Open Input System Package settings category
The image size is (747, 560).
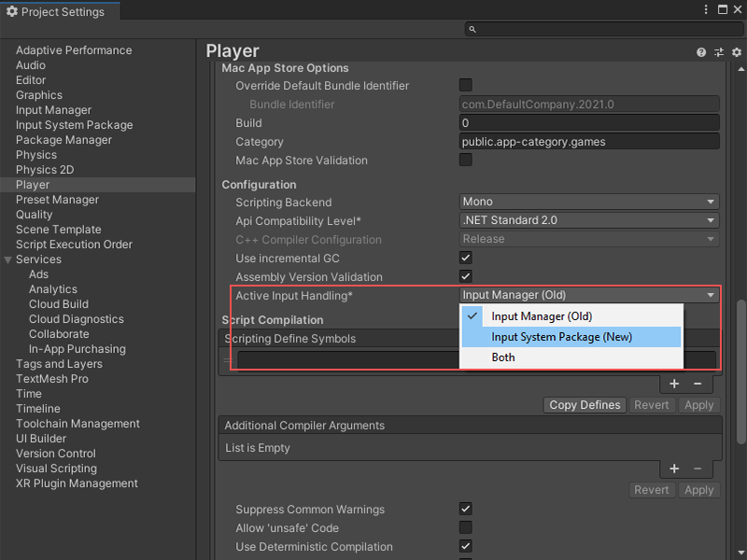click(74, 125)
